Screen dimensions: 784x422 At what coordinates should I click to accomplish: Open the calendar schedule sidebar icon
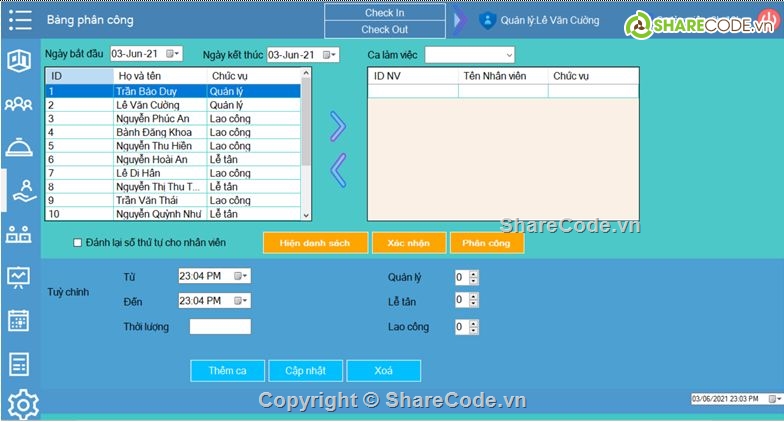(x=18, y=320)
